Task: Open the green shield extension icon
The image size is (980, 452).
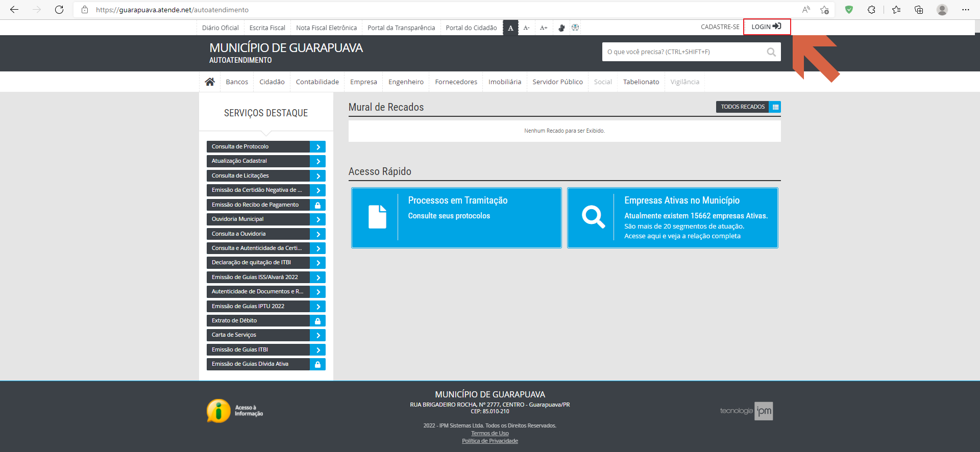Action: point(849,10)
